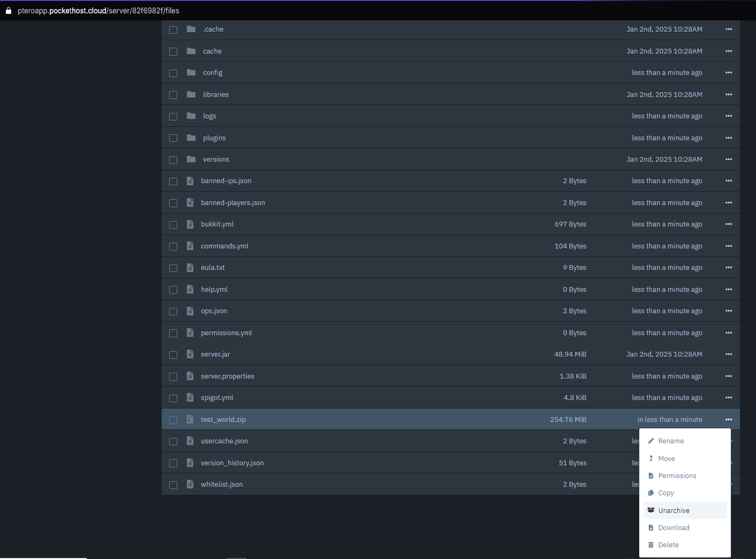Choose Rename from the context menu
This screenshot has height=559, width=756.
coord(685,441)
